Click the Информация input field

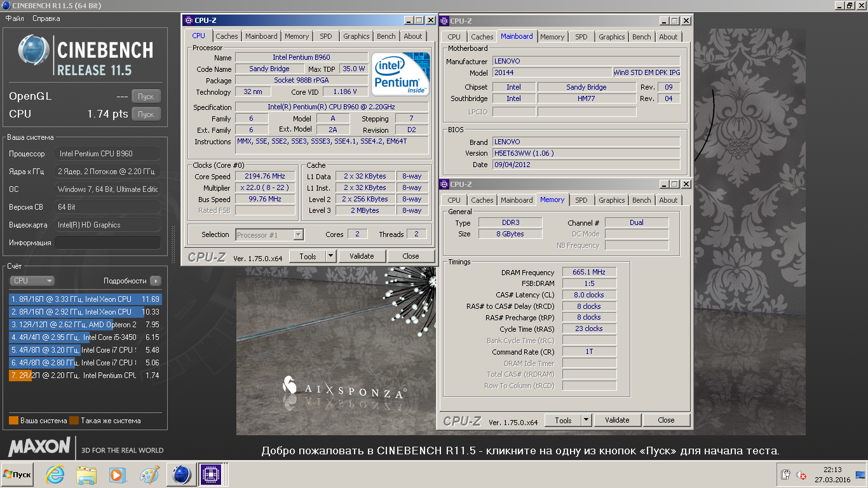[108, 243]
